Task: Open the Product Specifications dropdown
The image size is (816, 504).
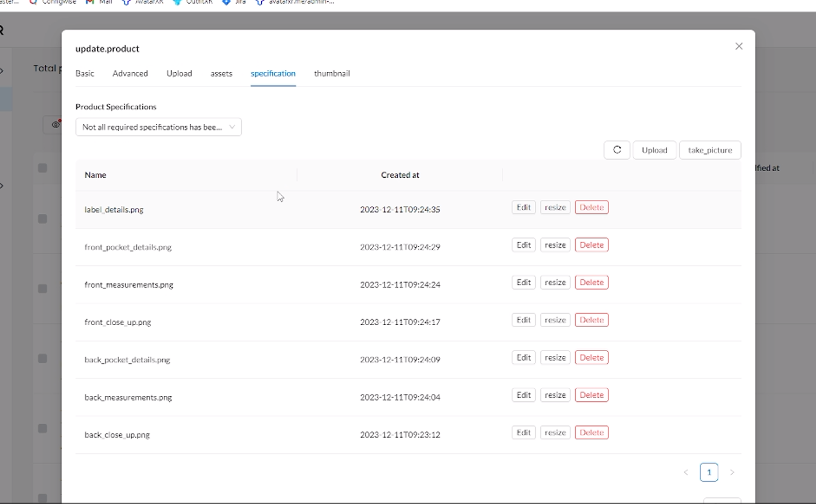Action: [158, 127]
